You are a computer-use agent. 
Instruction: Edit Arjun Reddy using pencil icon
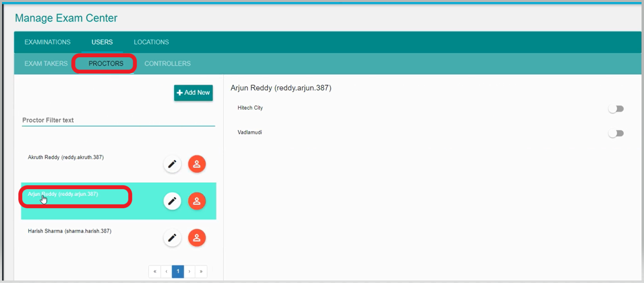(x=172, y=201)
